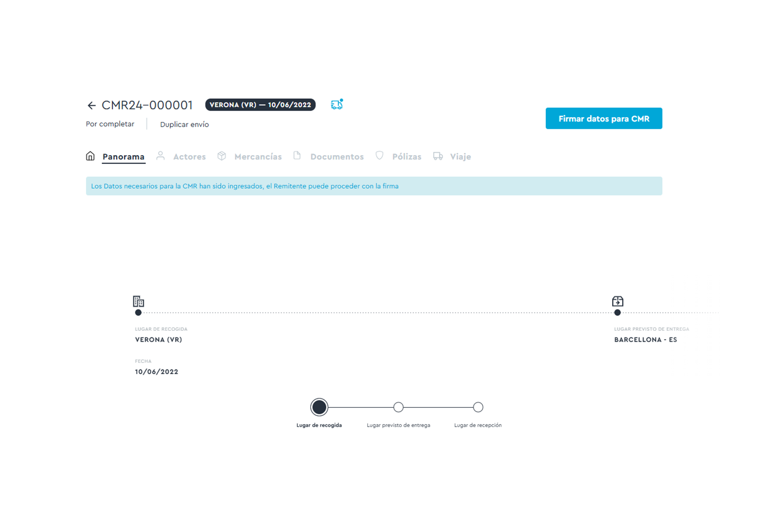Click the truck tracking icon in header
The image size is (772, 532).
(337, 105)
